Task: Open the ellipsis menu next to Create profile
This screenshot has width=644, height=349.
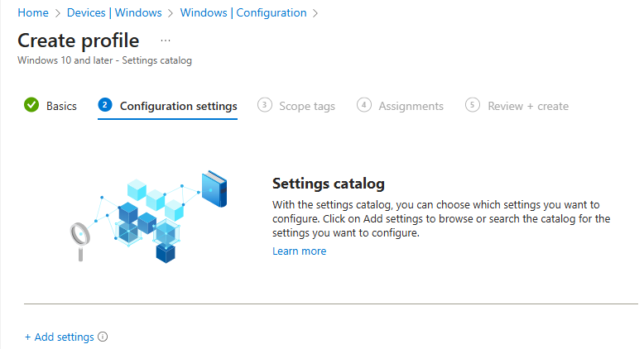Action: [x=166, y=41]
